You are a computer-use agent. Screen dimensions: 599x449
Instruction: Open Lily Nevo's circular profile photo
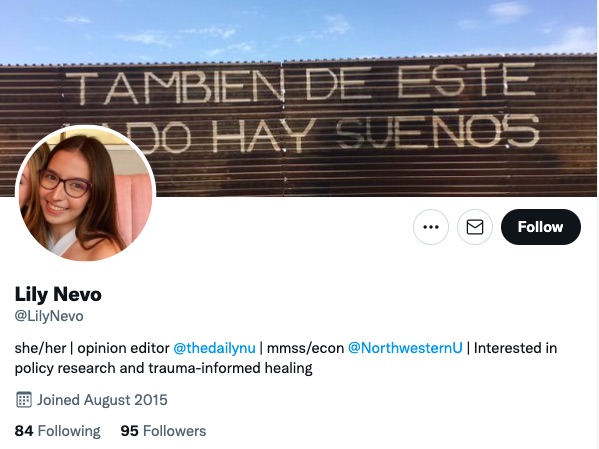(85, 194)
